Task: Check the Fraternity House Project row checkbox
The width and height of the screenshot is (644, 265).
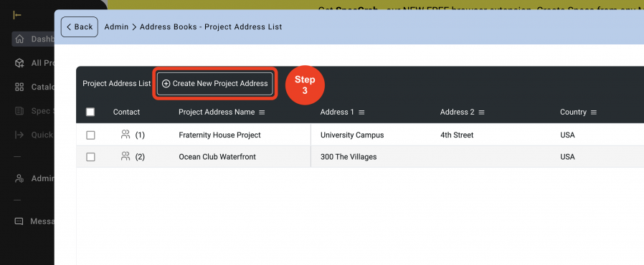Action: pos(91,135)
